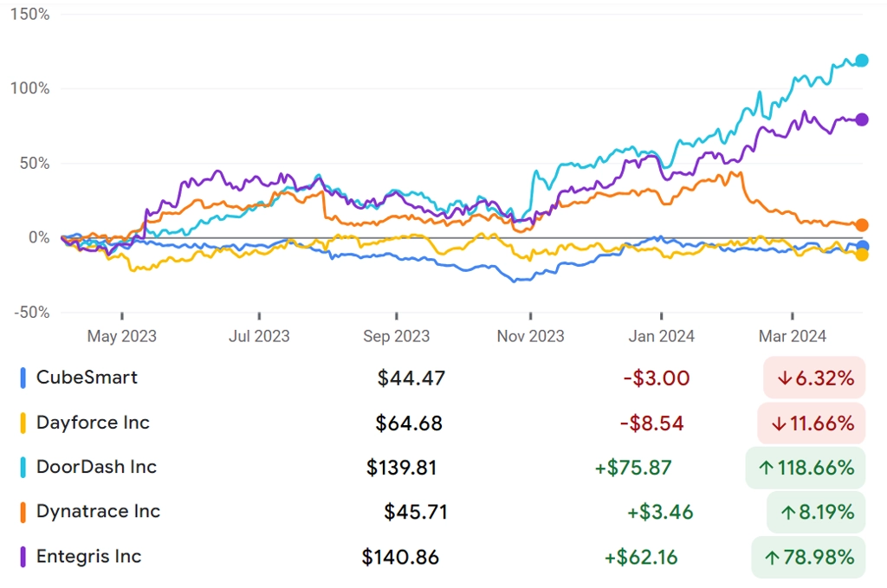Click the green 8.19% up badge
Screen dimensions: 887x588
pos(816,513)
